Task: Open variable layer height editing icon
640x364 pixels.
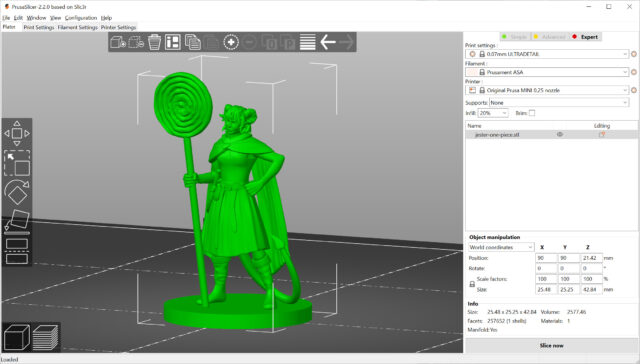Action: pos(307,42)
